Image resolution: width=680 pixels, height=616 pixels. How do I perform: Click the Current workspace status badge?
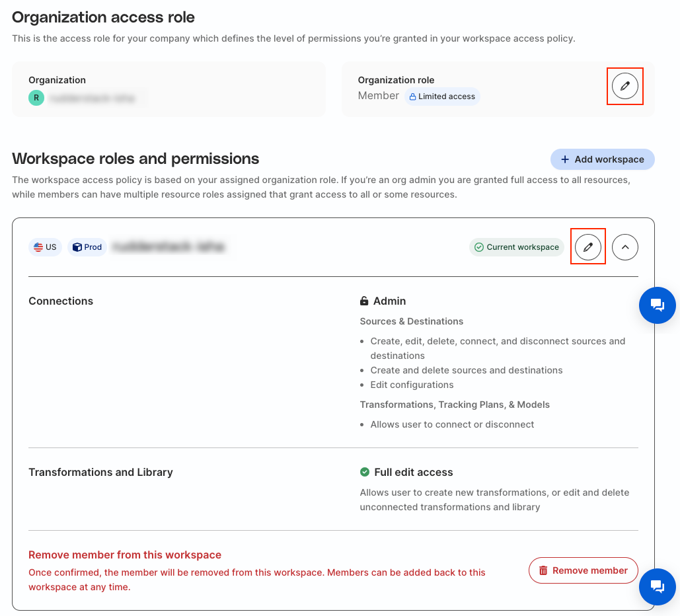pos(517,247)
